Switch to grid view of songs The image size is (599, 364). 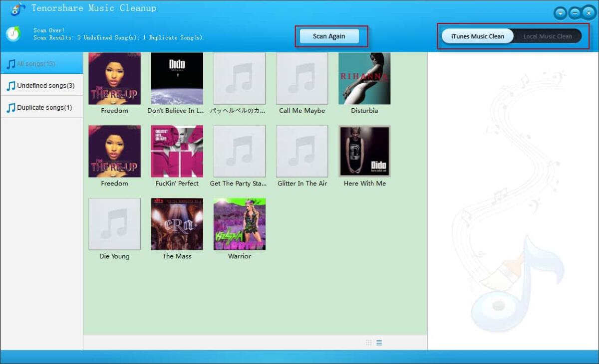[x=368, y=343]
